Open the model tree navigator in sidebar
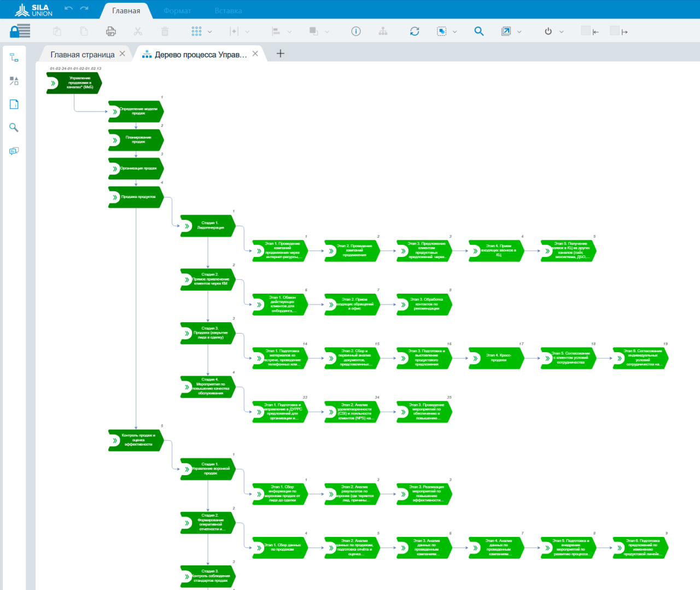The image size is (700, 590). [x=14, y=57]
